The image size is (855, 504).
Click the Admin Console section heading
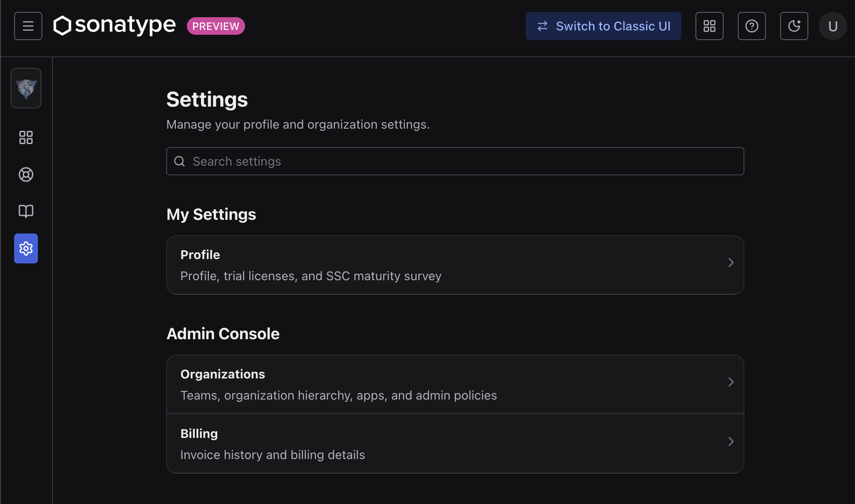tap(223, 334)
